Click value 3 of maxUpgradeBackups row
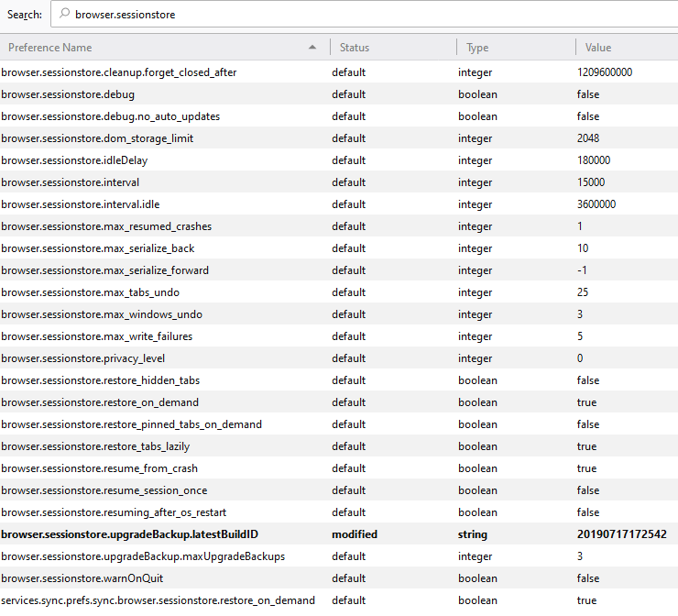Viewport: 678px width, 616px height. click(x=580, y=556)
